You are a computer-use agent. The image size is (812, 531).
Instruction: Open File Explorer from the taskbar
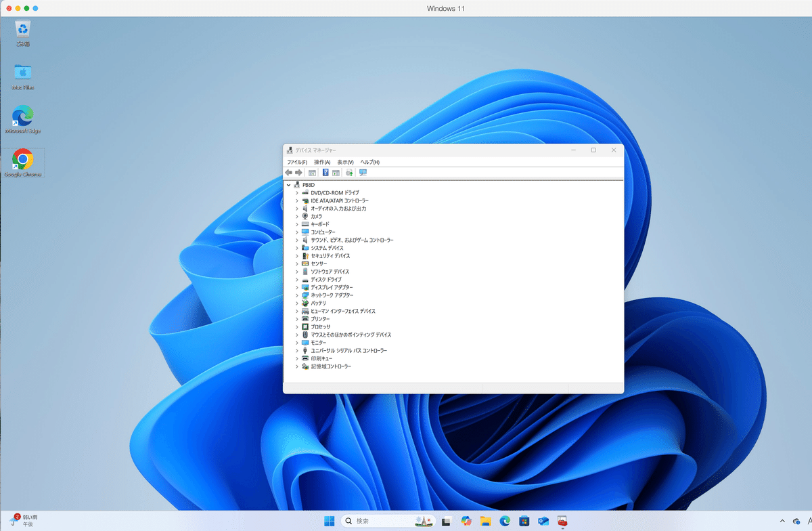[485, 521]
